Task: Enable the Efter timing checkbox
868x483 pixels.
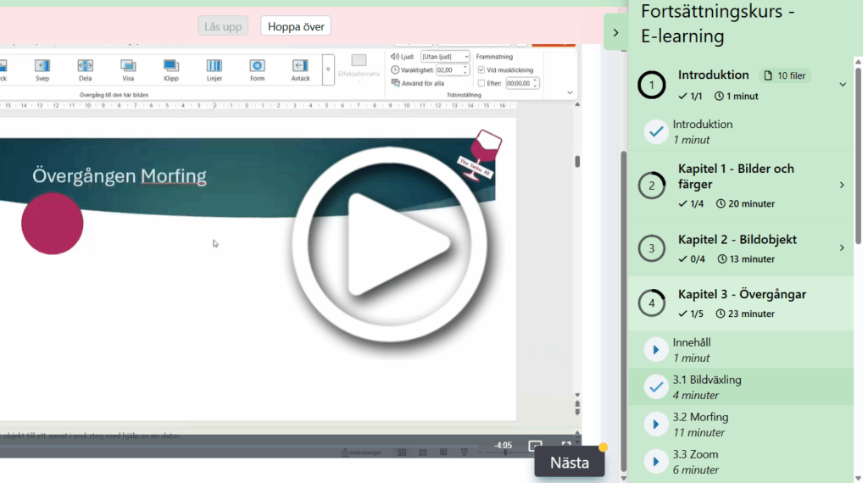Action: coord(481,83)
